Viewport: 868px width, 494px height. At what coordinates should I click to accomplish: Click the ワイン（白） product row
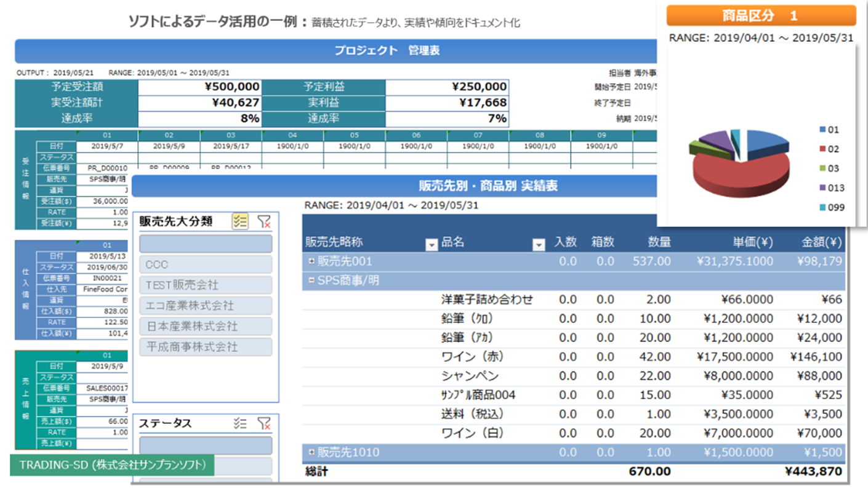[574, 433]
